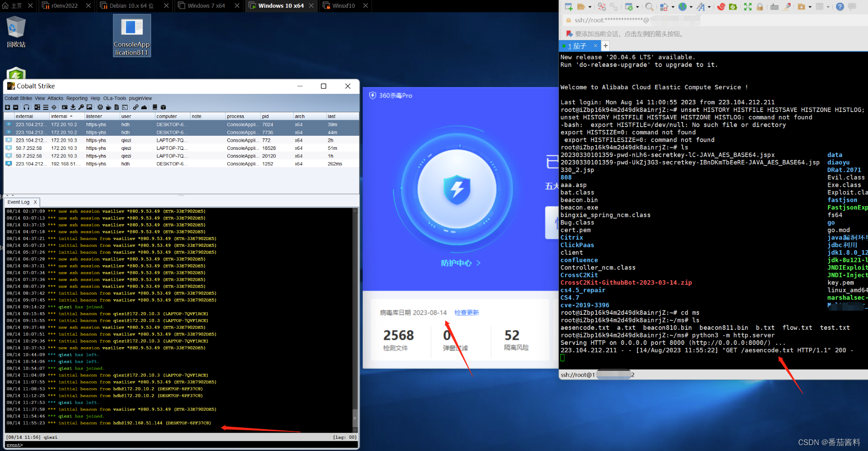Click the book icon in Cobalt Strike toolbar
This screenshot has width=868, height=451.
click(x=155, y=108)
